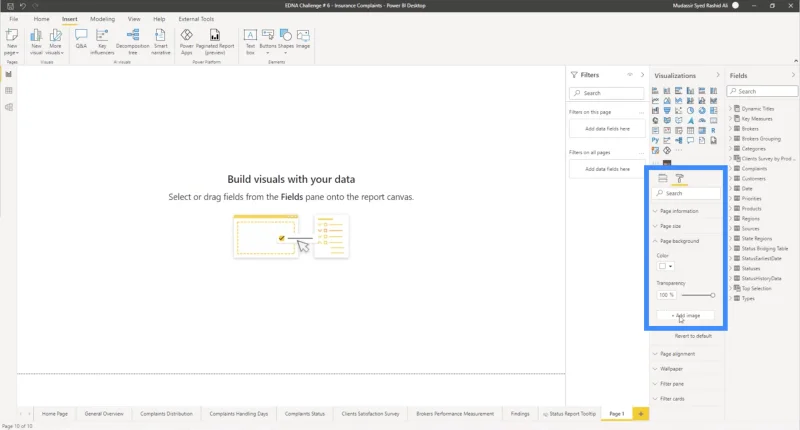The height and width of the screenshot is (430, 800).
Task: Select R script visual icon
Action: point(713,131)
